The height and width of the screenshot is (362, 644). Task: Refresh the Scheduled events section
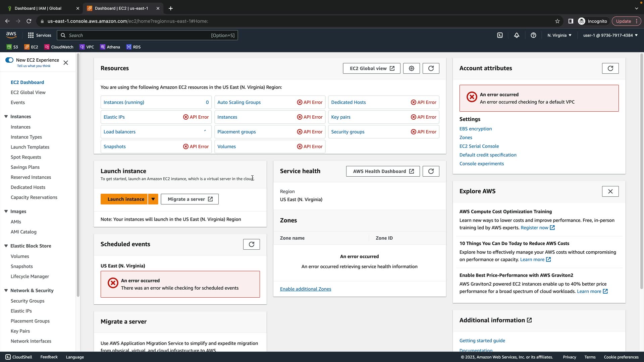(x=251, y=244)
